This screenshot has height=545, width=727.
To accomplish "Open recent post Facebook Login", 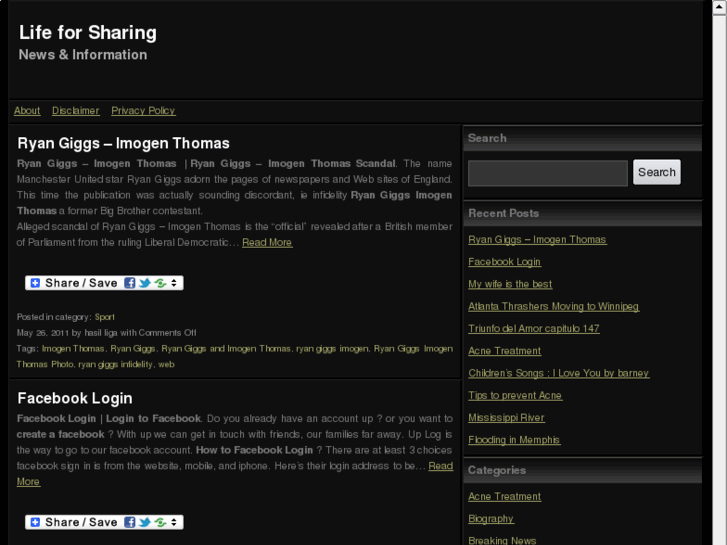I will pyautogui.click(x=504, y=262).
